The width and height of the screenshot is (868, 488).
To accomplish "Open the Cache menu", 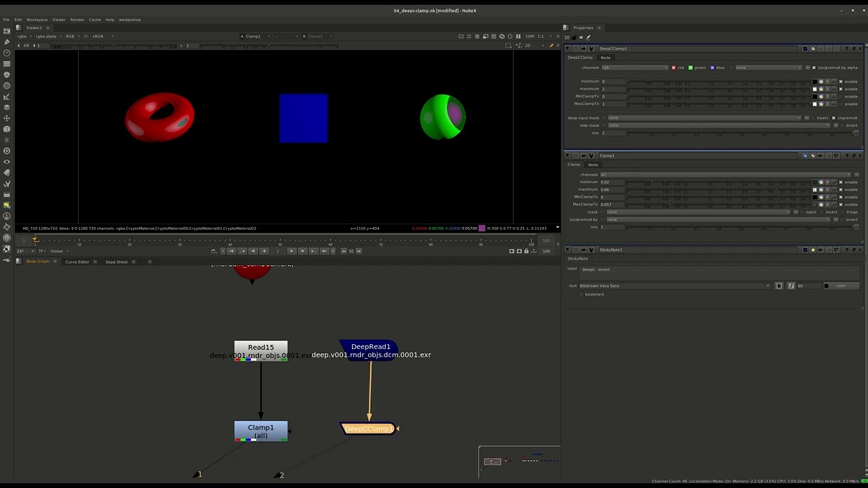I will click(95, 20).
